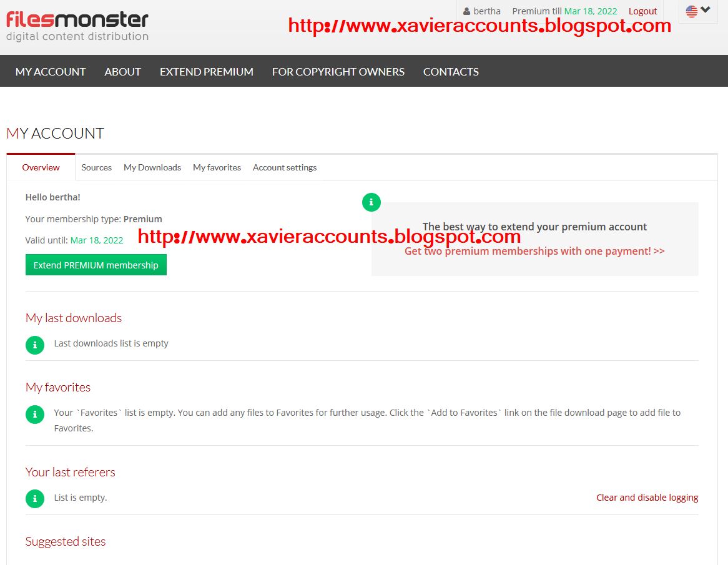Open CONTACTS in navigation bar
This screenshot has width=728, height=565.
point(451,72)
